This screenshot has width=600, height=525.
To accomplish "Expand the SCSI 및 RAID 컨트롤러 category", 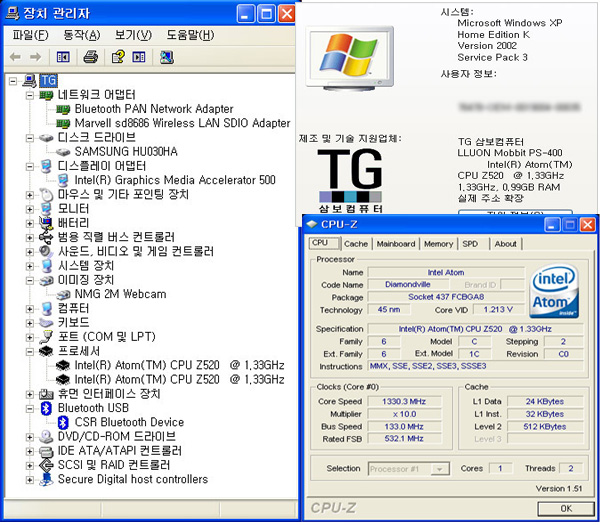I will [29, 466].
